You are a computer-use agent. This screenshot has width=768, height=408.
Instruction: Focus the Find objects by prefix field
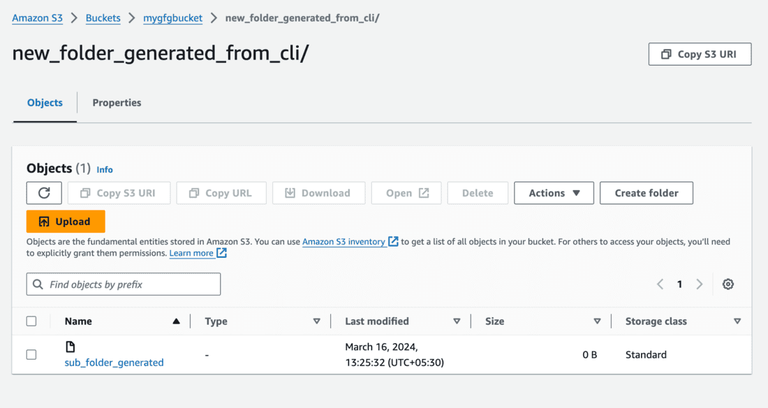click(130, 284)
